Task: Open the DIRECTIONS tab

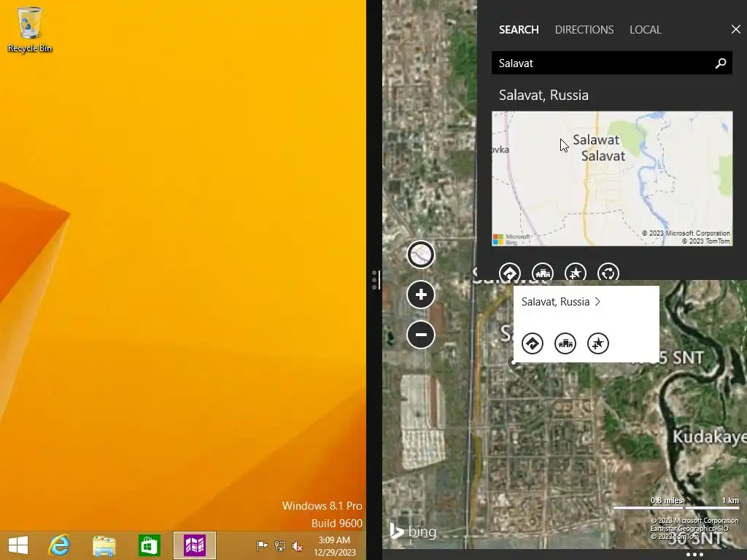Action: (x=584, y=29)
